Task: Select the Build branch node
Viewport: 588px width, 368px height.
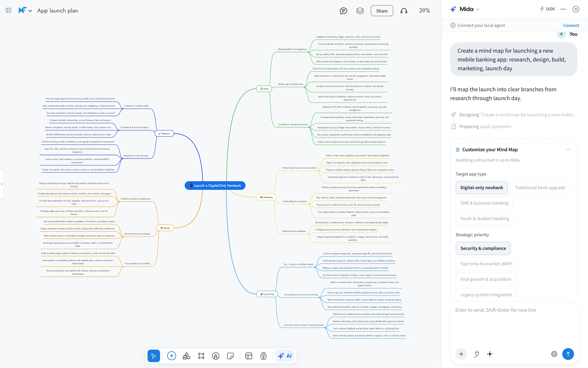Action: [264, 89]
